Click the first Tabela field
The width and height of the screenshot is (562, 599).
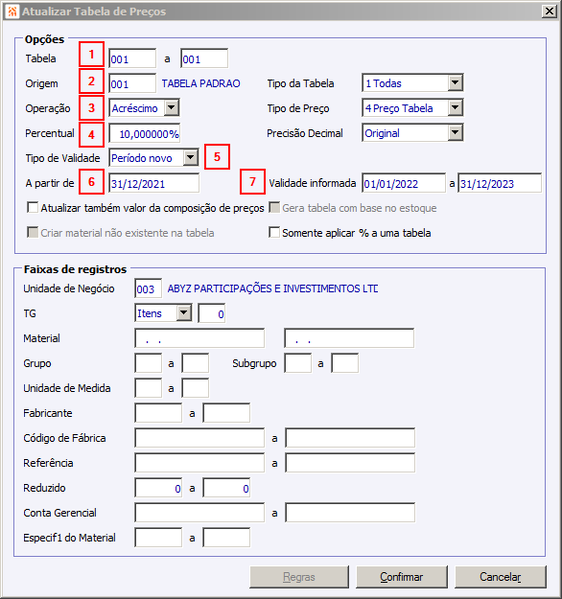pos(133,58)
